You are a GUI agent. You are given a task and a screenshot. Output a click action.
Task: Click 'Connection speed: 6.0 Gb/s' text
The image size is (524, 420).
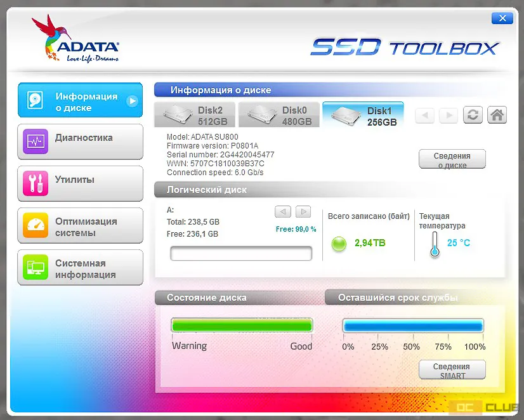pyautogui.click(x=215, y=173)
